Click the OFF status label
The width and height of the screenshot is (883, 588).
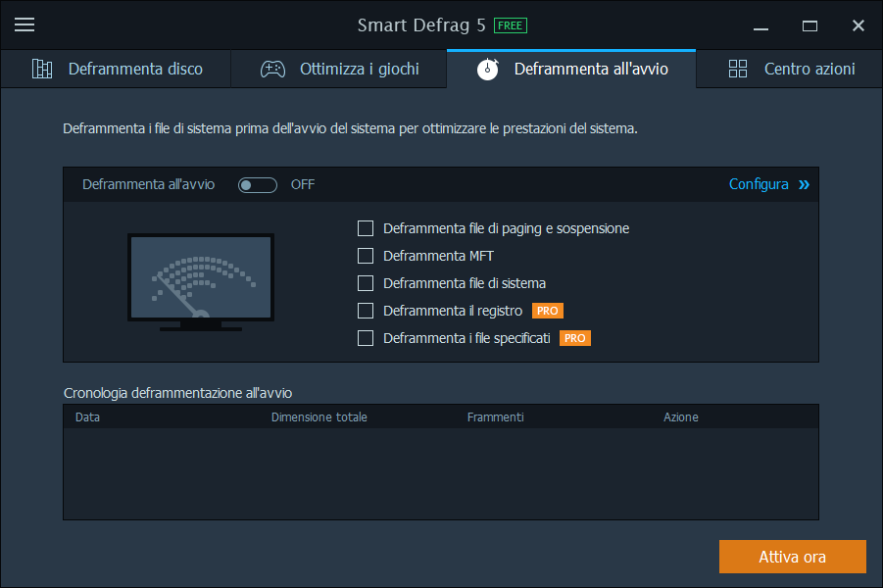pyautogui.click(x=303, y=185)
